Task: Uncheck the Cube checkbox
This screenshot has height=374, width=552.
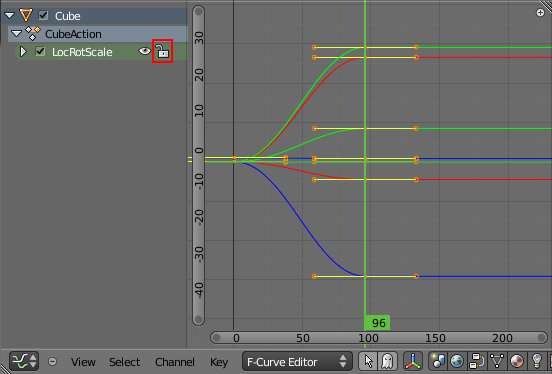Action: pos(43,15)
